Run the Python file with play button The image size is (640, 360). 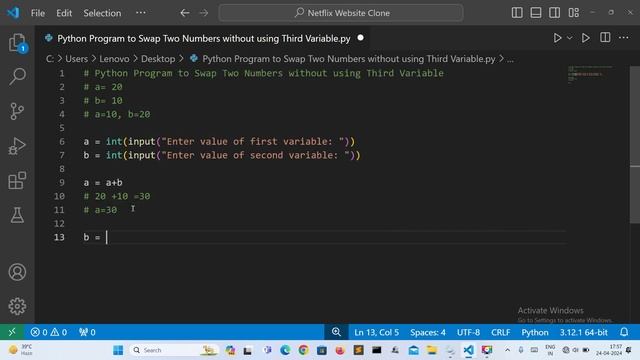pyautogui.click(x=557, y=38)
